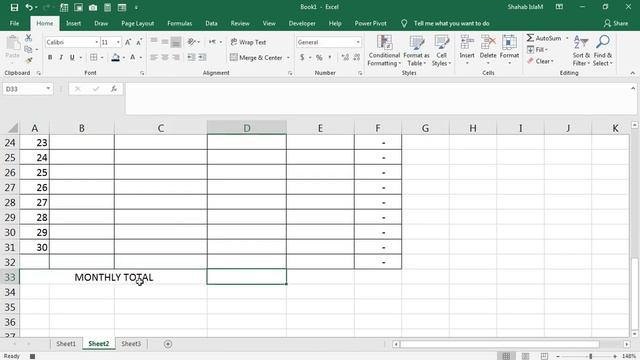This screenshot has height=360, width=640.
Task: Increase decimal places
Action: point(345,58)
